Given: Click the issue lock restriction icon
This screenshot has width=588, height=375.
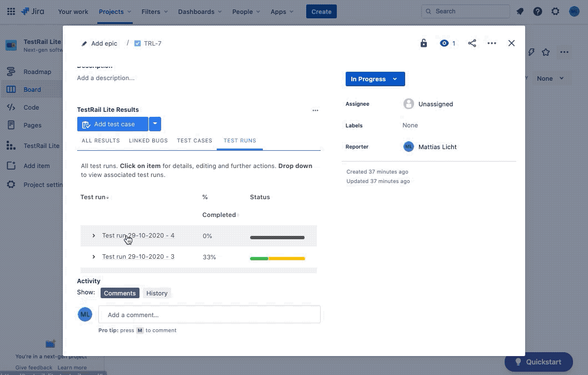Looking at the screenshot, I should coord(423,43).
